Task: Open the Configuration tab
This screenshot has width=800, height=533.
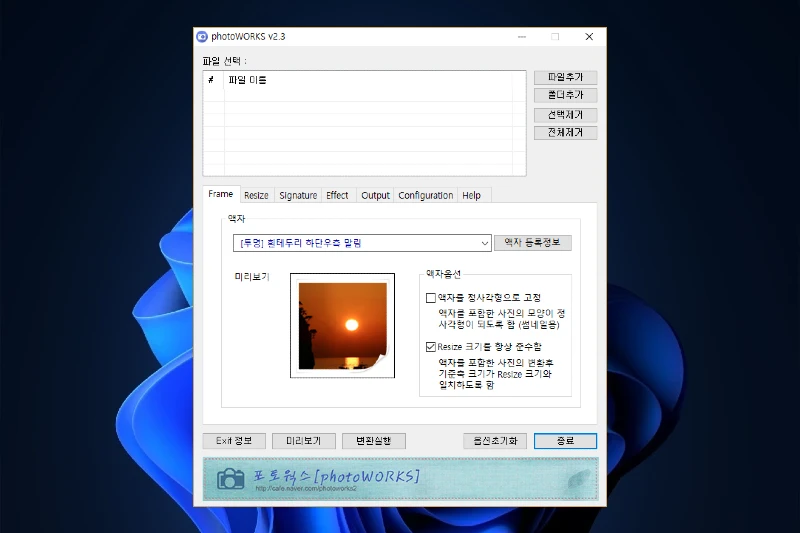Action: 426,195
